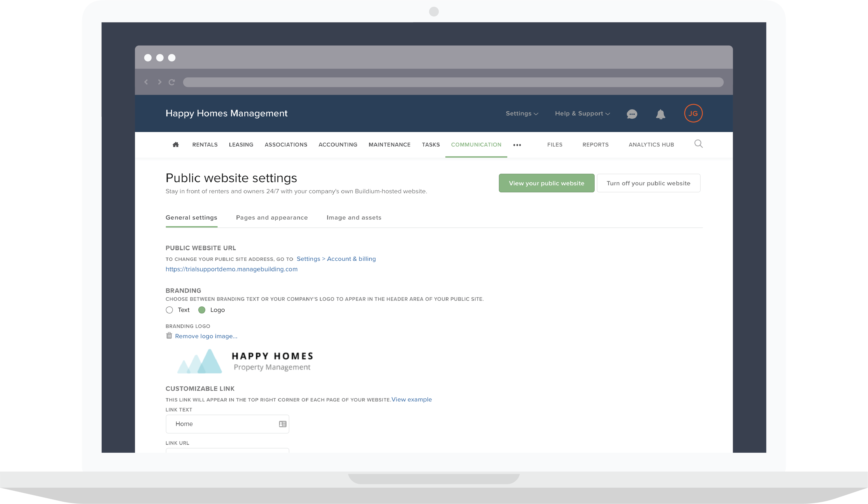Open the Maintenance menu
Viewport: 868px width, 504px height.
[390, 144]
